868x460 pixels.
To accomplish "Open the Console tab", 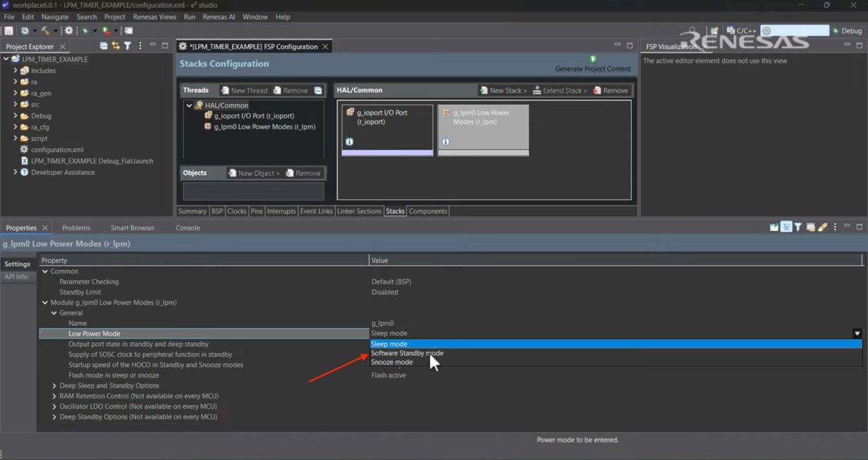I will pos(188,228).
